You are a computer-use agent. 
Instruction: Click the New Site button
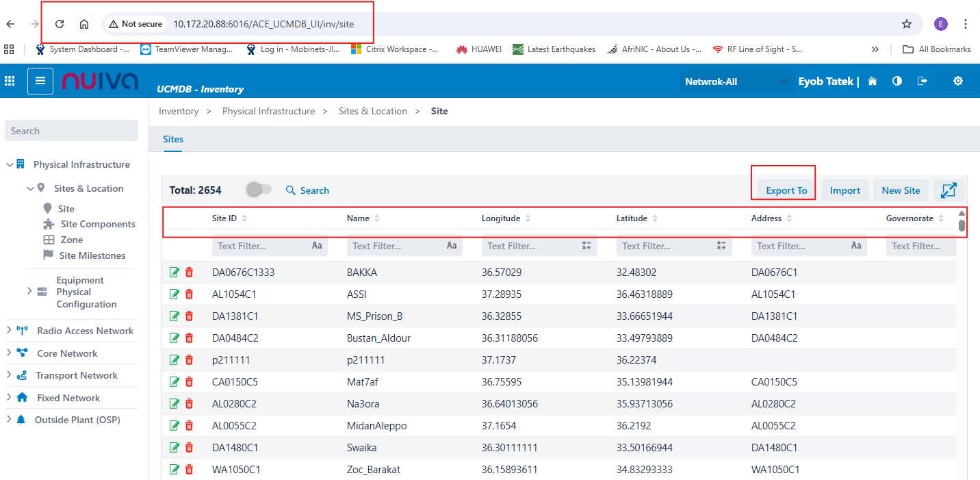[901, 190]
